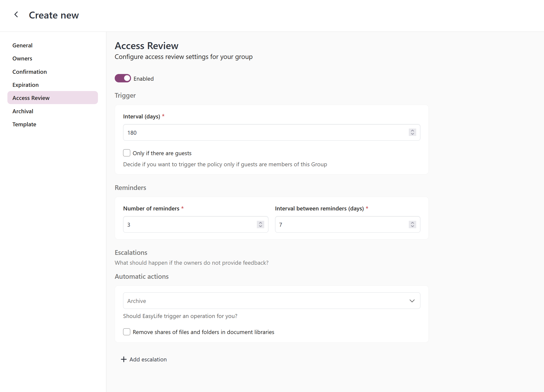Open the Archive automatic action dropdown
Screen dimensions: 544x392
(x=271, y=300)
